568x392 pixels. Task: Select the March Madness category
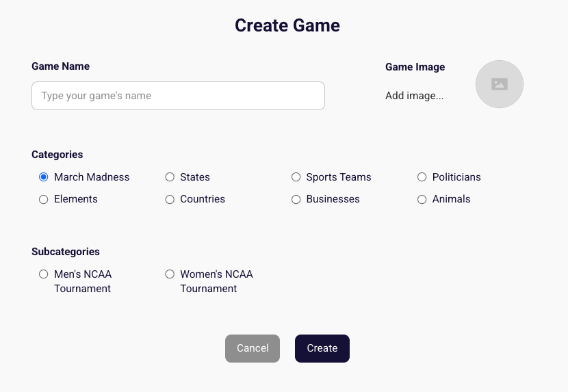tap(44, 177)
